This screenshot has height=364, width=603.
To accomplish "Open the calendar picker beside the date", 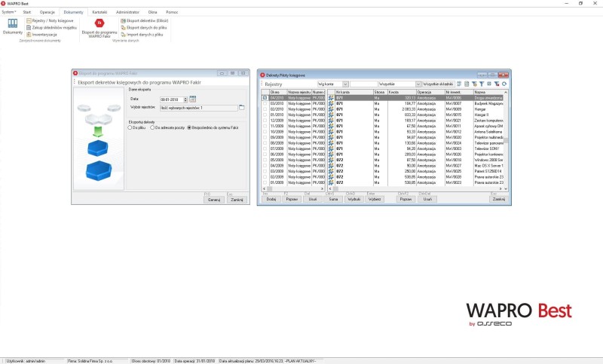I will tap(193, 99).
